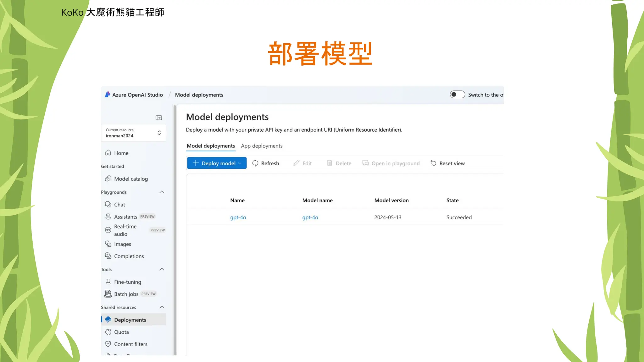This screenshot has width=644, height=362.
Task: Click the Fine-tuning flask icon
Action: (x=108, y=282)
